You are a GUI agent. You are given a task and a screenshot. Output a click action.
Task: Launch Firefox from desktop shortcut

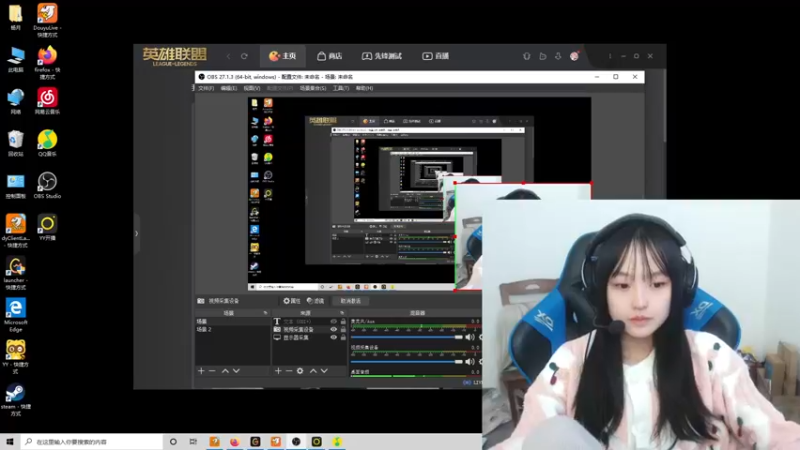click(x=47, y=62)
